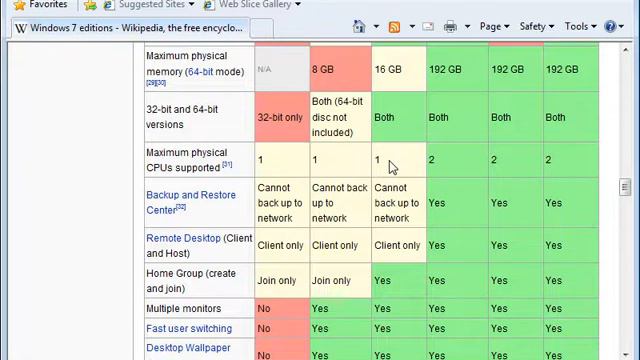Open the Tools menu
Viewport: 640px width, 360px height.
pos(580,27)
